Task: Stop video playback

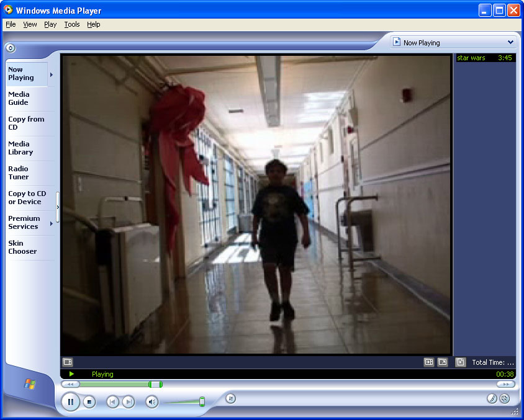Action: [89, 402]
